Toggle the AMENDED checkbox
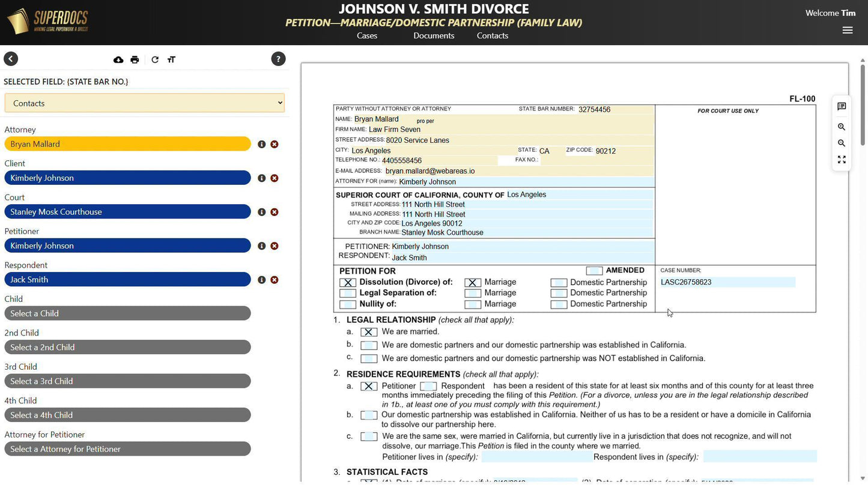The width and height of the screenshot is (868, 488). [x=594, y=271]
